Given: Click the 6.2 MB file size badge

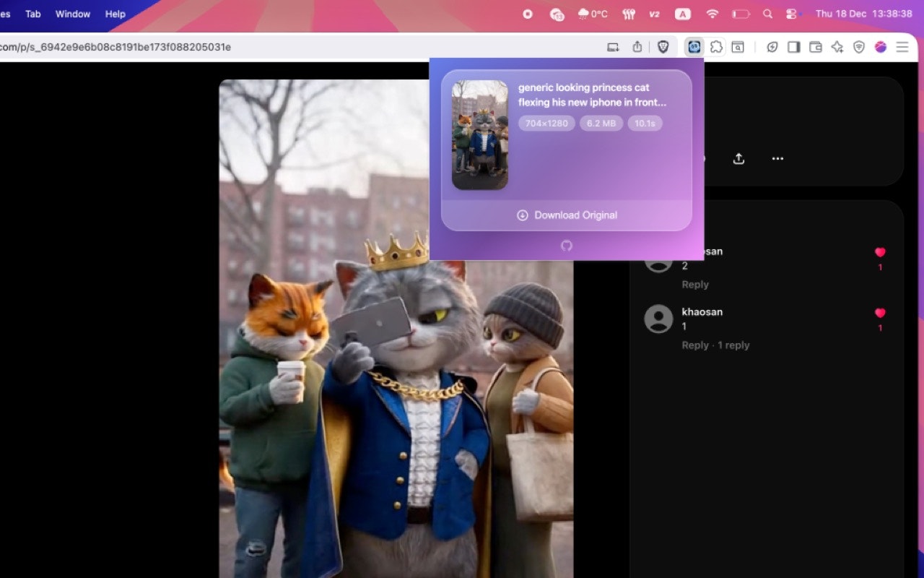Looking at the screenshot, I should [601, 124].
